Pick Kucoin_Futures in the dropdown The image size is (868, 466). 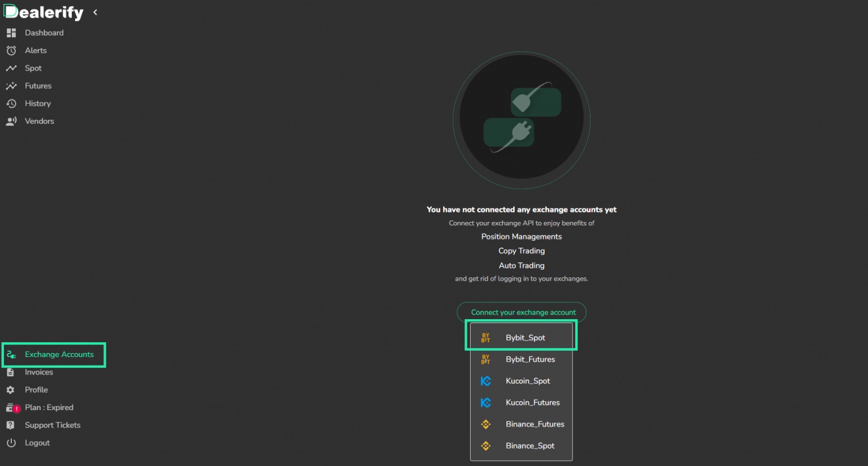tap(521, 403)
